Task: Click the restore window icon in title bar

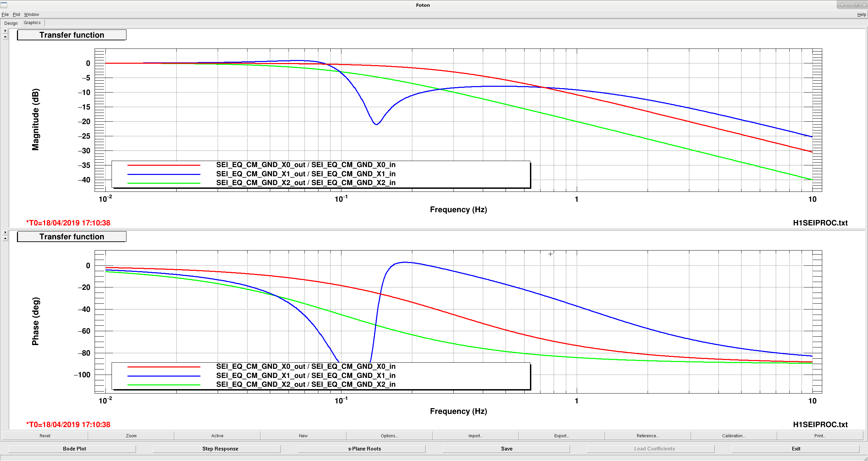Action: click(x=856, y=5)
